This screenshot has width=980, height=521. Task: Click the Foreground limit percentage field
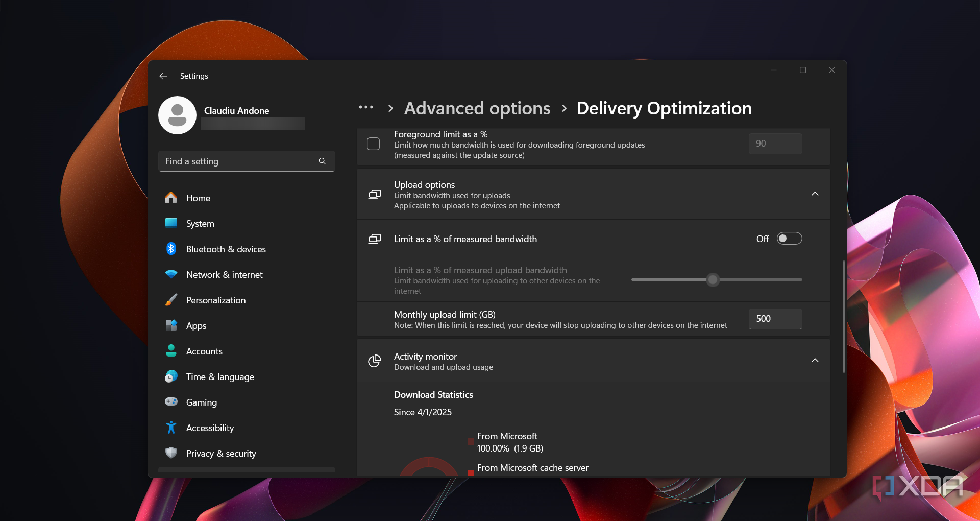[775, 144]
